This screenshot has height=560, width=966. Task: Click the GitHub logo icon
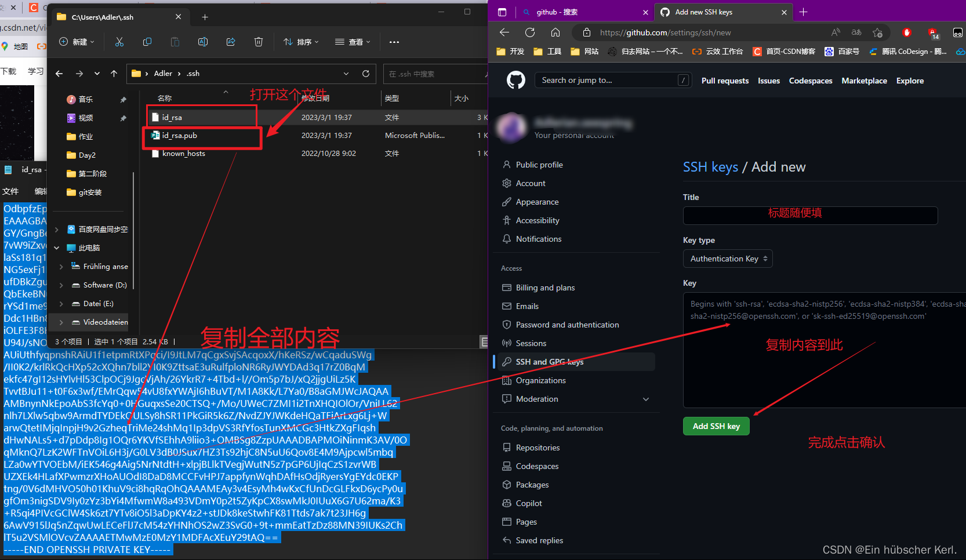tap(516, 80)
